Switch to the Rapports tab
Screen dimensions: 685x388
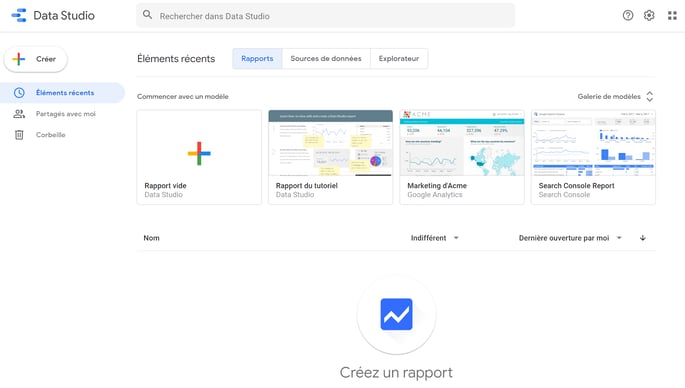pos(257,59)
